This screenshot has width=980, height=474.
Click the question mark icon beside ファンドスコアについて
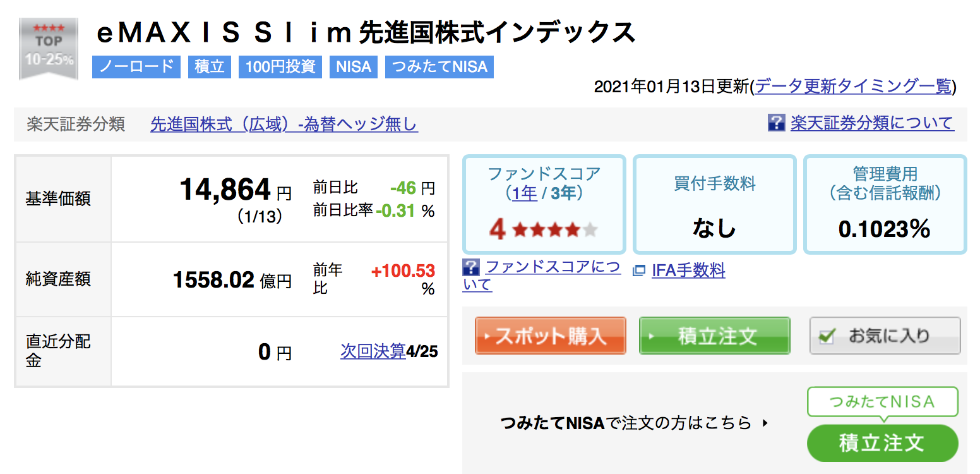click(x=471, y=267)
